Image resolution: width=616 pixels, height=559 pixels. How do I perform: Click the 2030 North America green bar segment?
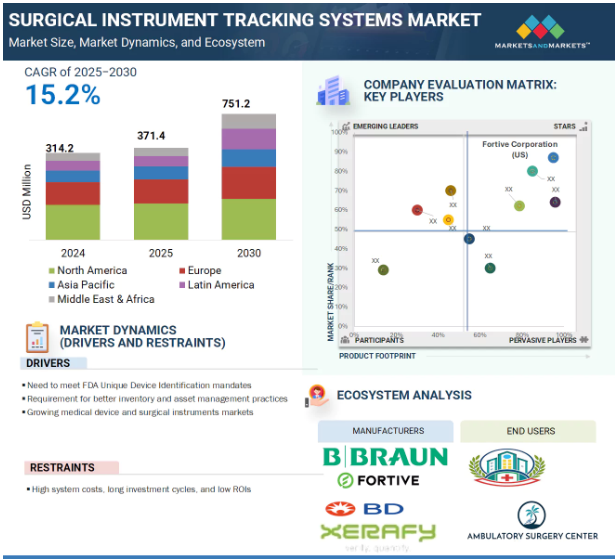249,219
